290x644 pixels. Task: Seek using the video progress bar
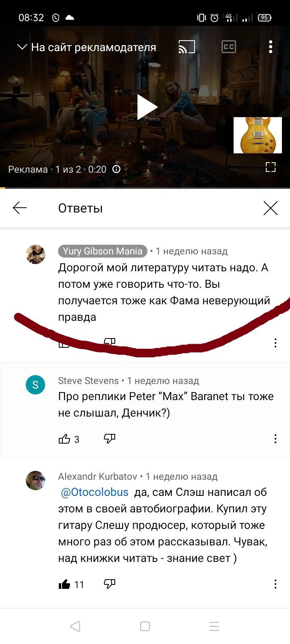[x=145, y=188]
